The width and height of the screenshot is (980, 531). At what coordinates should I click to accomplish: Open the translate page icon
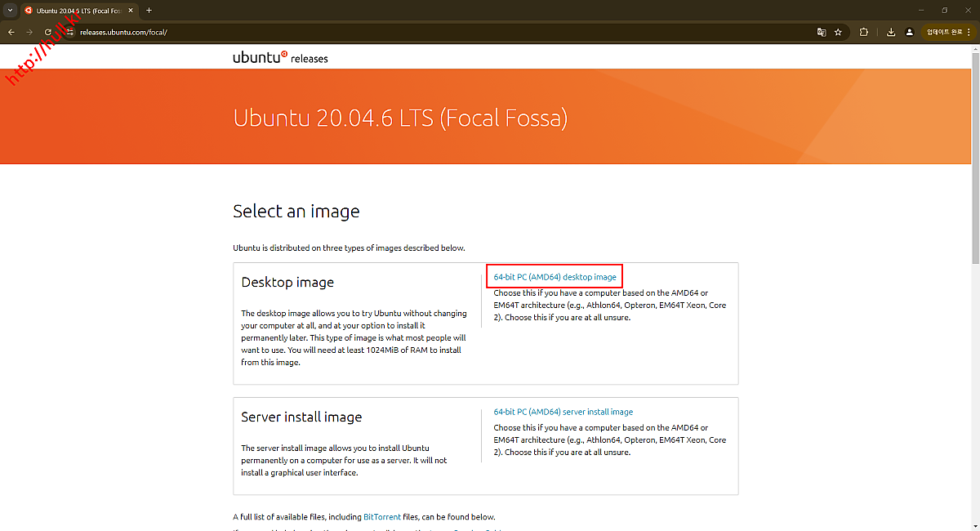tap(822, 32)
